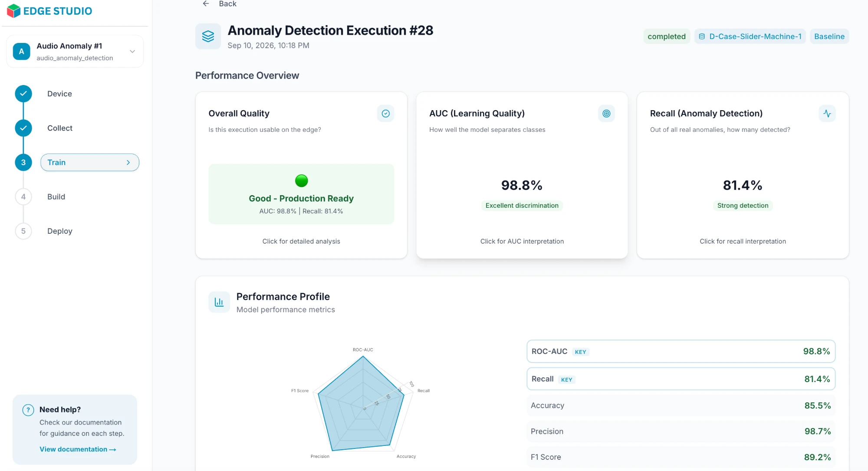Click the step 3 circle for Train
The height and width of the screenshot is (471, 868).
(23, 162)
